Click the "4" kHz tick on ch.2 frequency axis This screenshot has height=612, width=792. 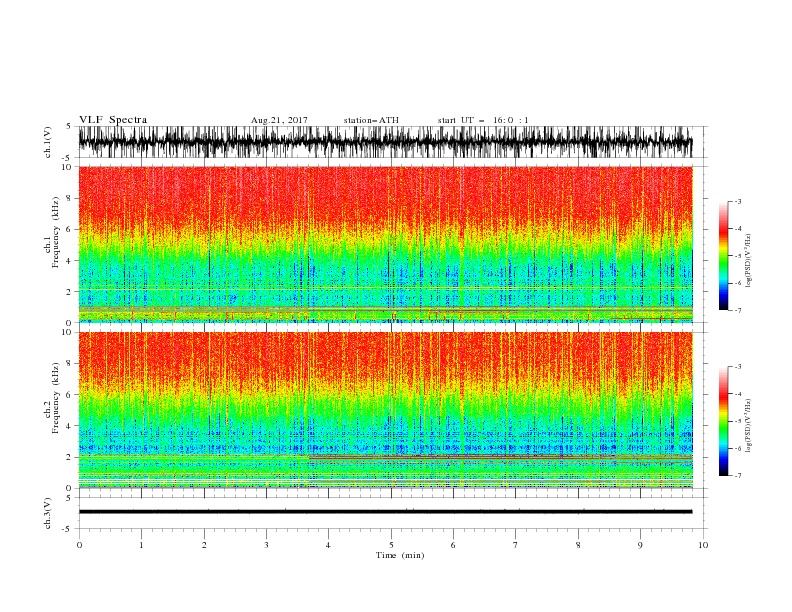pos(70,426)
